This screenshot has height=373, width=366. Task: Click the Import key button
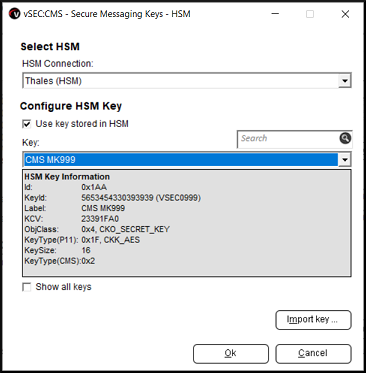click(313, 320)
